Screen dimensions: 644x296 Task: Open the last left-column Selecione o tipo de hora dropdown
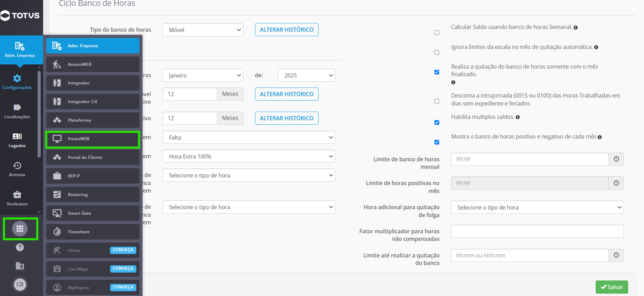(249, 207)
